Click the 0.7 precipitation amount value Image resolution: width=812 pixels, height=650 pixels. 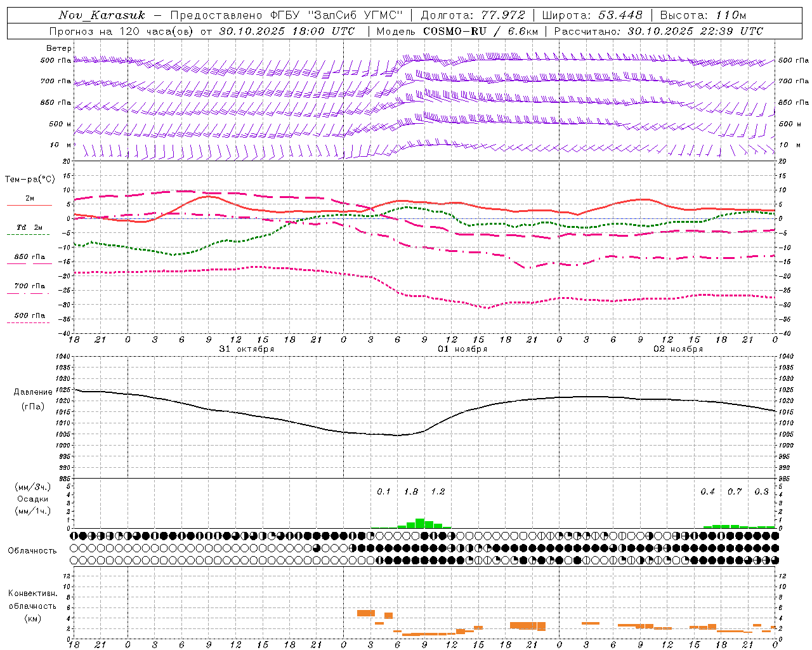(x=735, y=492)
